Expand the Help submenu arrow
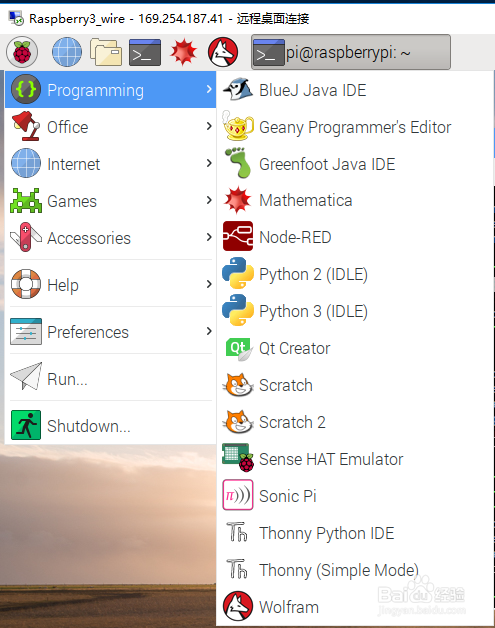495x628 pixels. point(209,284)
